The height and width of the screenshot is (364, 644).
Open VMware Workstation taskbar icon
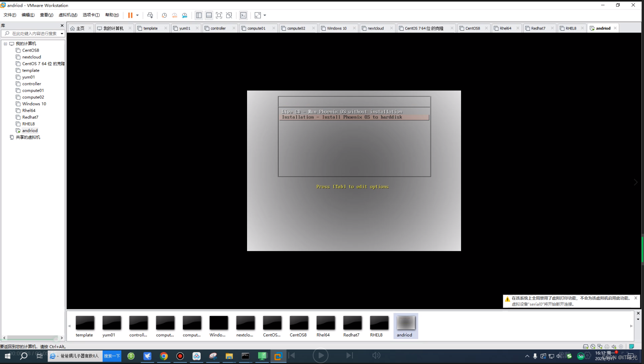(x=278, y=356)
